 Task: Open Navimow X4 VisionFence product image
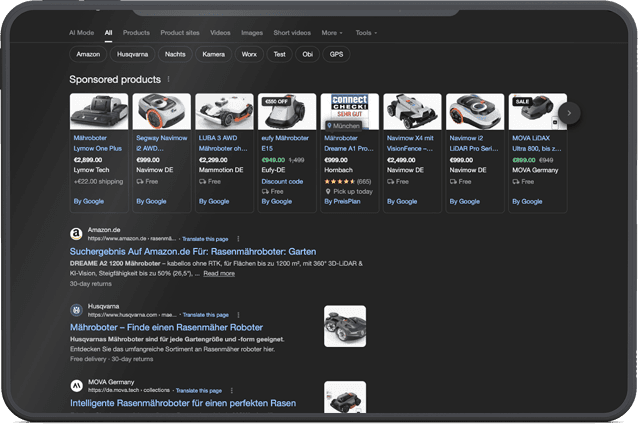click(x=412, y=111)
